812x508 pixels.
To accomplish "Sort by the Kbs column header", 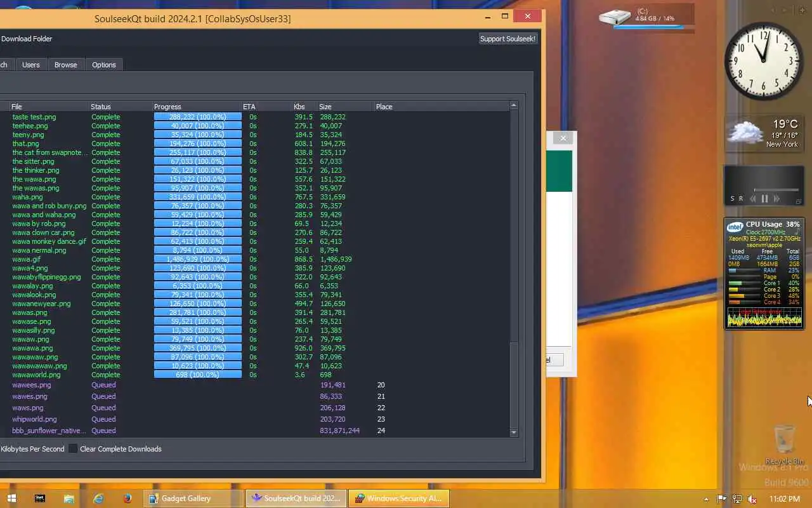I will [x=304, y=107].
